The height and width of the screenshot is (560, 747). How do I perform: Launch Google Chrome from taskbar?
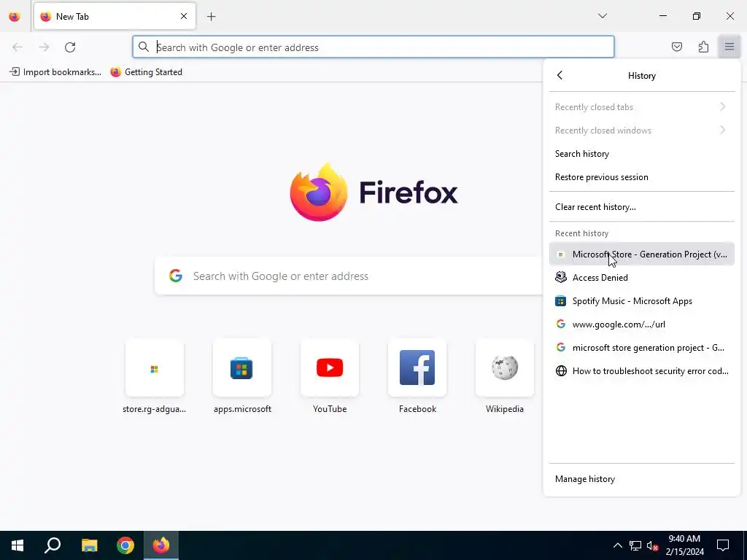[x=125, y=545]
